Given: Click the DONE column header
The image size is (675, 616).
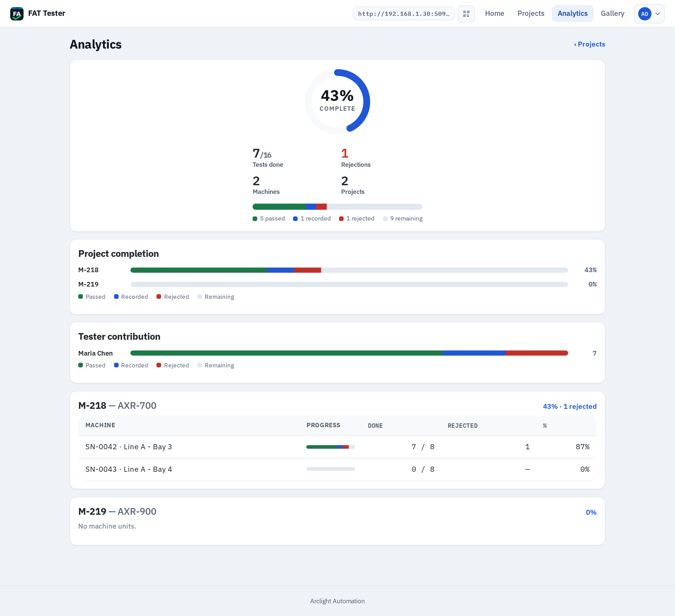Looking at the screenshot, I should [x=375, y=426].
